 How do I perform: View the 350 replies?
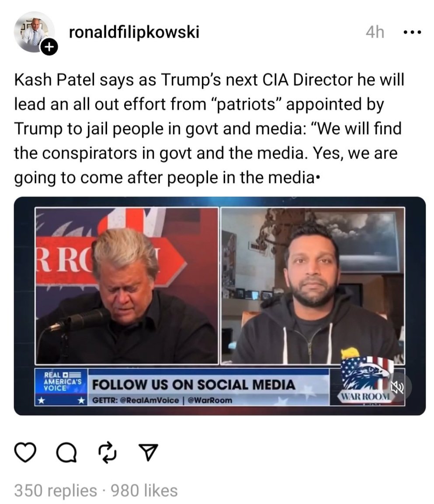point(55,490)
